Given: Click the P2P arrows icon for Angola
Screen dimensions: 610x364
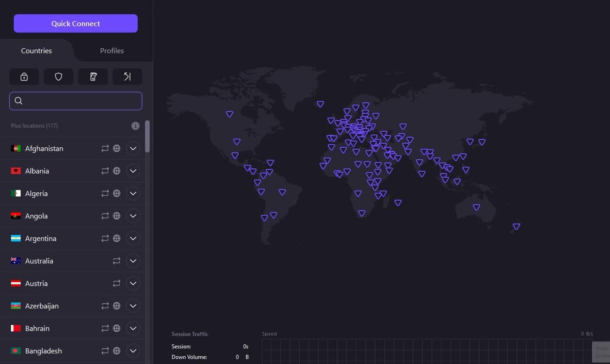Looking at the screenshot, I should pyautogui.click(x=105, y=216).
